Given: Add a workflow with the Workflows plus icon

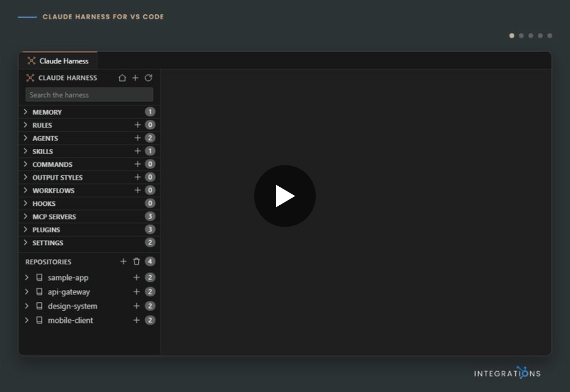Looking at the screenshot, I should (138, 191).
